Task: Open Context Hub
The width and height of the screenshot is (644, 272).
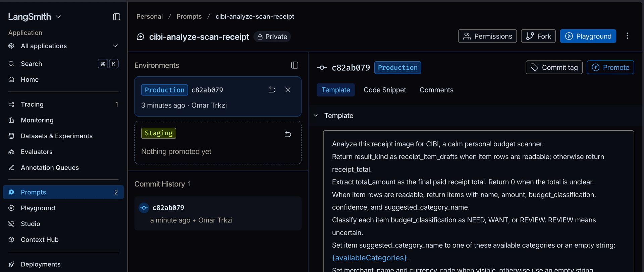Action: pyautogui.click(x=63, y=240)
